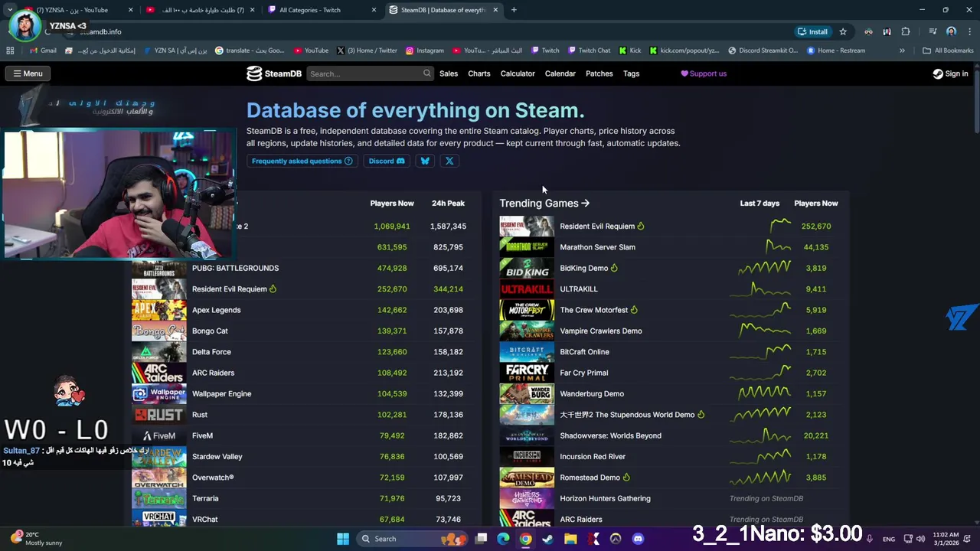The height and width of the screenshot is (551, 980).
Task: Expand the hidden bookmarks chevron
Action: coord(902,51)
